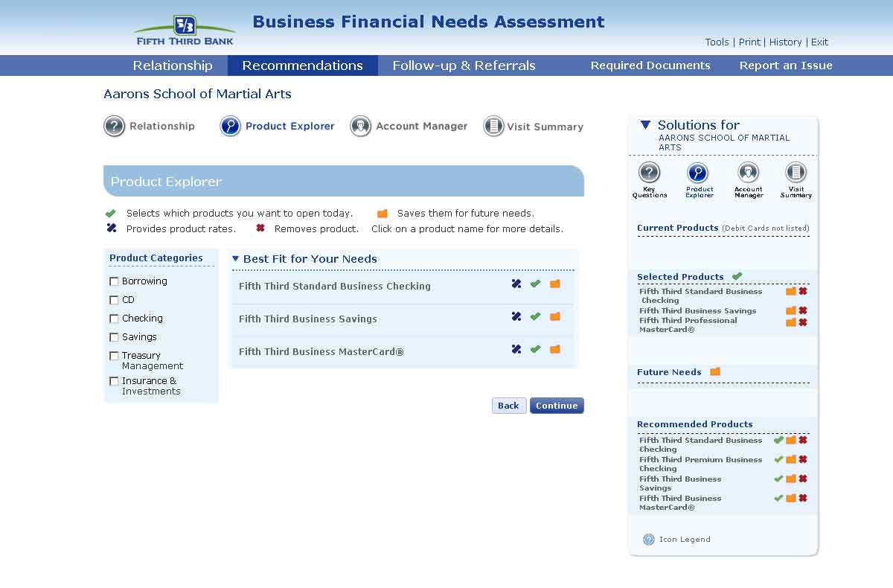Check the Insurance & Investments checkbox

coord(114,381)
